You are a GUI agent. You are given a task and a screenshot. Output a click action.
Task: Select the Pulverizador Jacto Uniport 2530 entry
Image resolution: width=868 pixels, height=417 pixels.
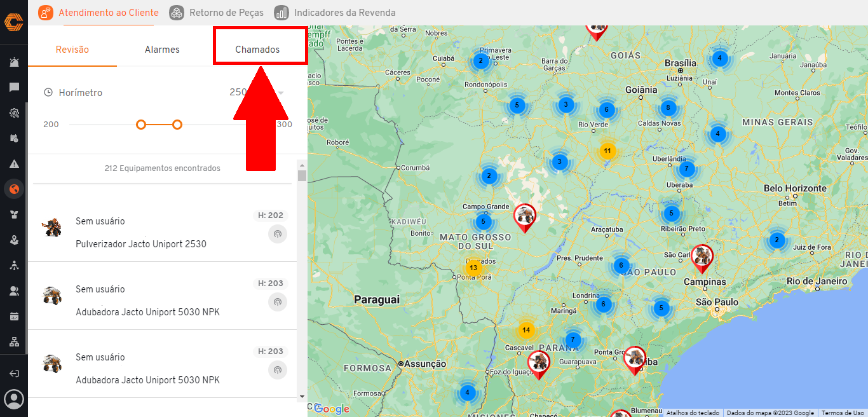(x=162, y=228)
